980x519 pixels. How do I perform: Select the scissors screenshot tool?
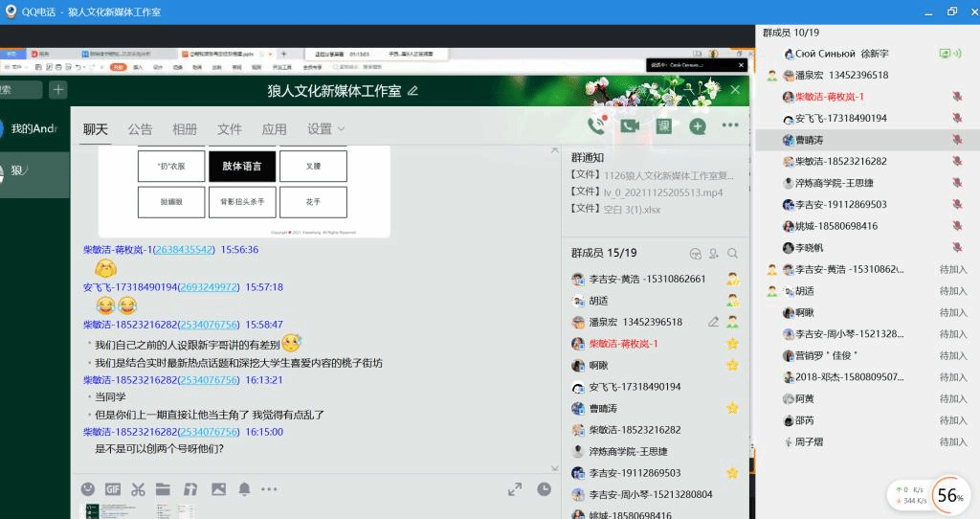(x=138, y=489)
